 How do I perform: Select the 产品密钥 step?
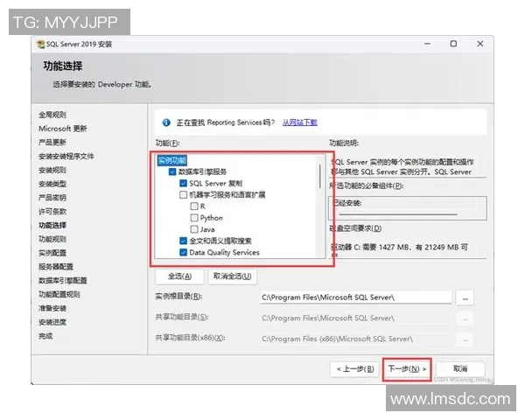52,198
